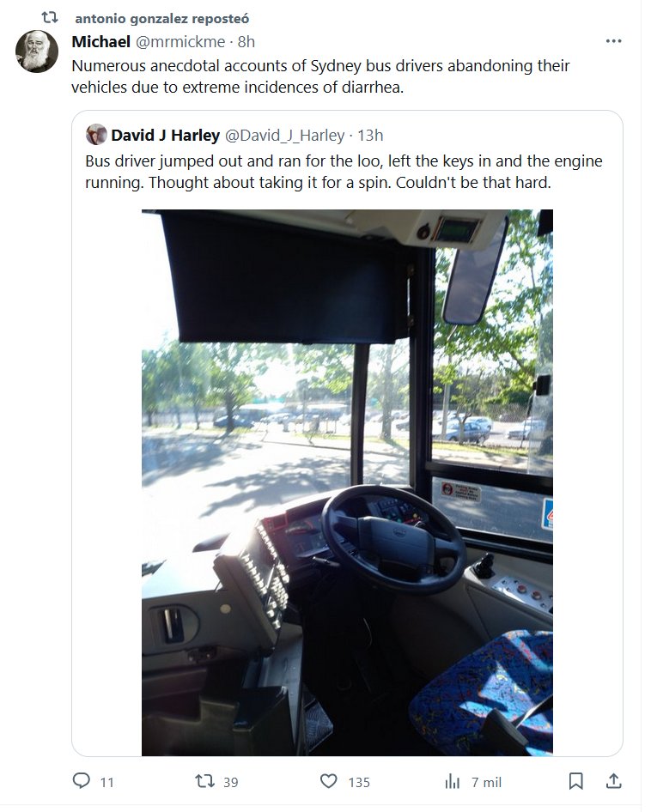Open the 8h timestamp link
The width and height of the screenshot is (651, 812).
tap(246, 41)
